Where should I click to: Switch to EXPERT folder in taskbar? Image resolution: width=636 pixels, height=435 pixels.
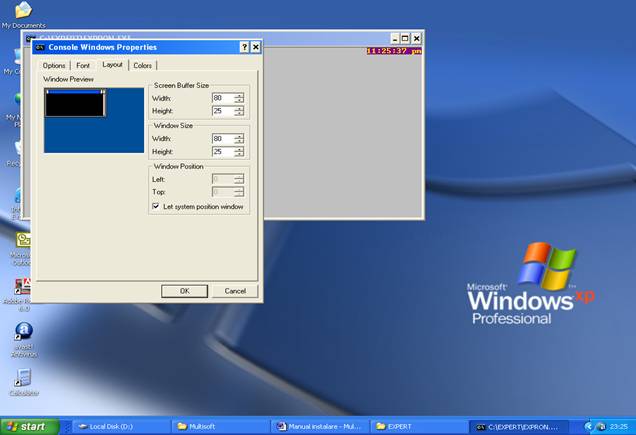[x=419, y=427]
